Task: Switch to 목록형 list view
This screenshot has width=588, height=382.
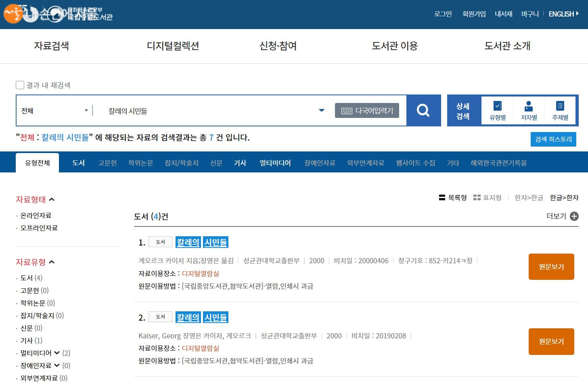Action: [453, 197]
